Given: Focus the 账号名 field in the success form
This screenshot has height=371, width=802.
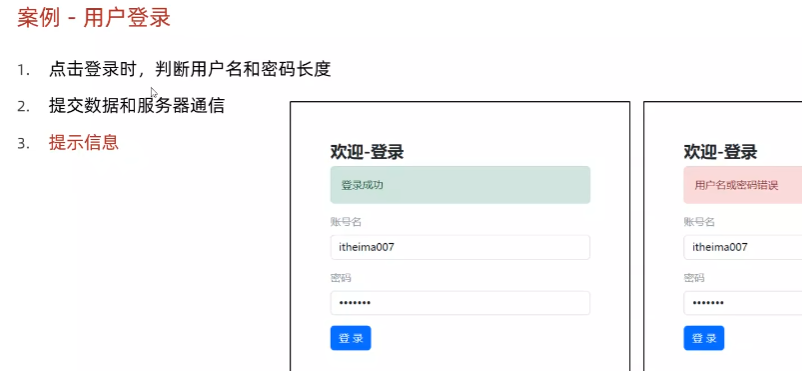Looking at the screenshot, I should (460, 247).
